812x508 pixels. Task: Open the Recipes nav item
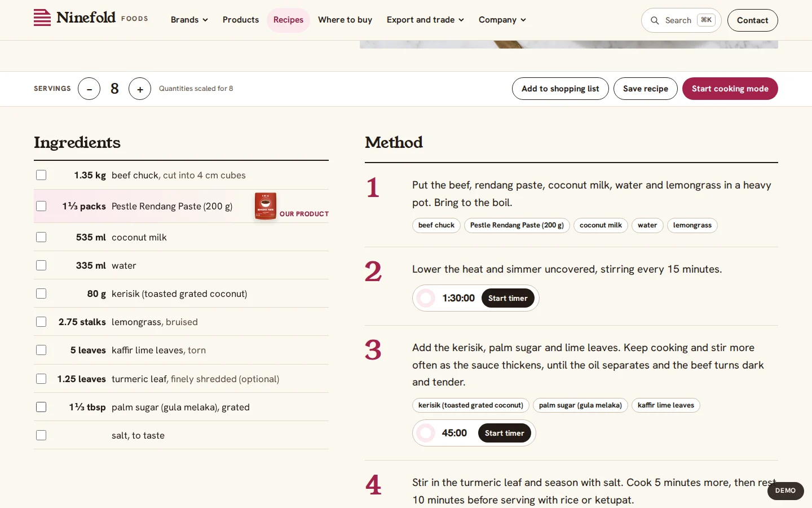(x=288, y=20)
